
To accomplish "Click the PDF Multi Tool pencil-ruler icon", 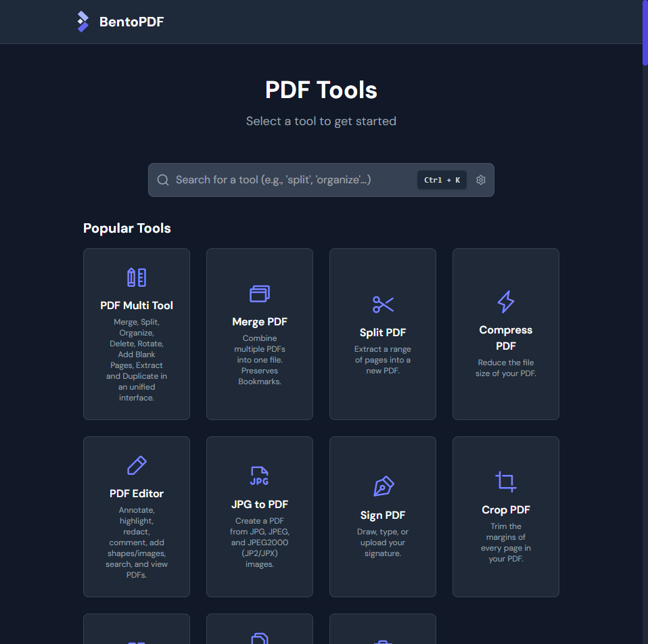I will point(137,277).
